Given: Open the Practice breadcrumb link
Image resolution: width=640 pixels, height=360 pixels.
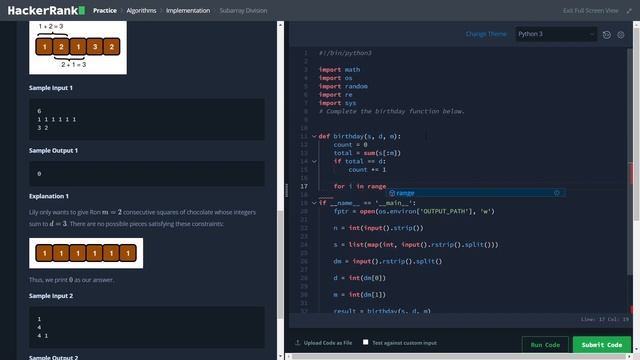Looking at the screenshot, I should point(105,11).
